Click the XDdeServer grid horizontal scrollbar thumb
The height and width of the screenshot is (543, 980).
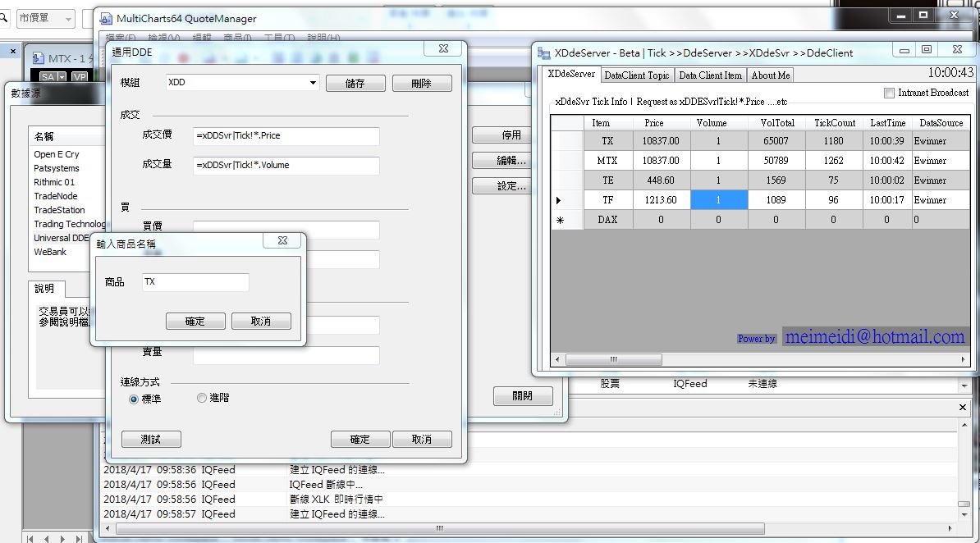[x=613, y=360]
